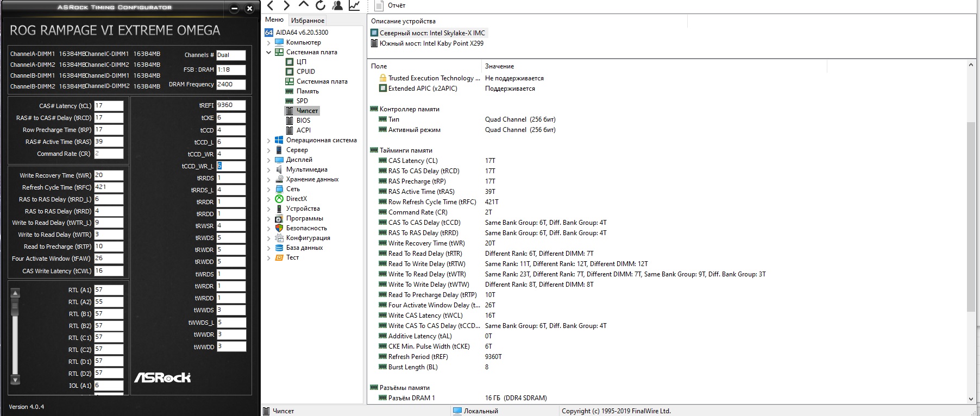Expand the Хранение данных node arrow
The height and width of the screenshot is (416, 980).
coord(268,179)
